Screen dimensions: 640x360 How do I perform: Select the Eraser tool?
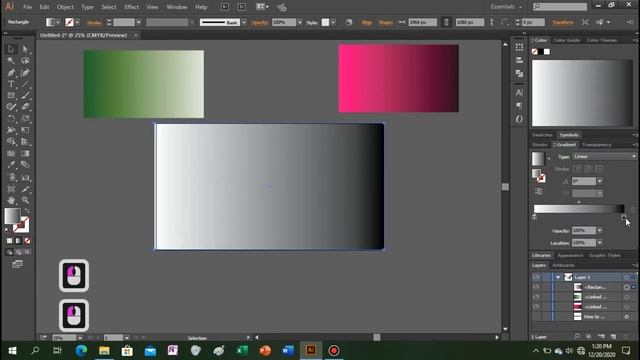(25, 107)
